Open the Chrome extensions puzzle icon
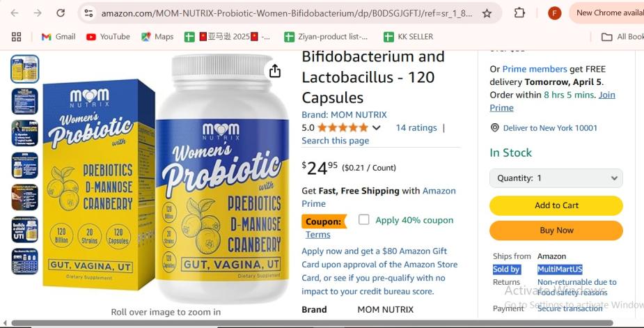 [519, 13]
